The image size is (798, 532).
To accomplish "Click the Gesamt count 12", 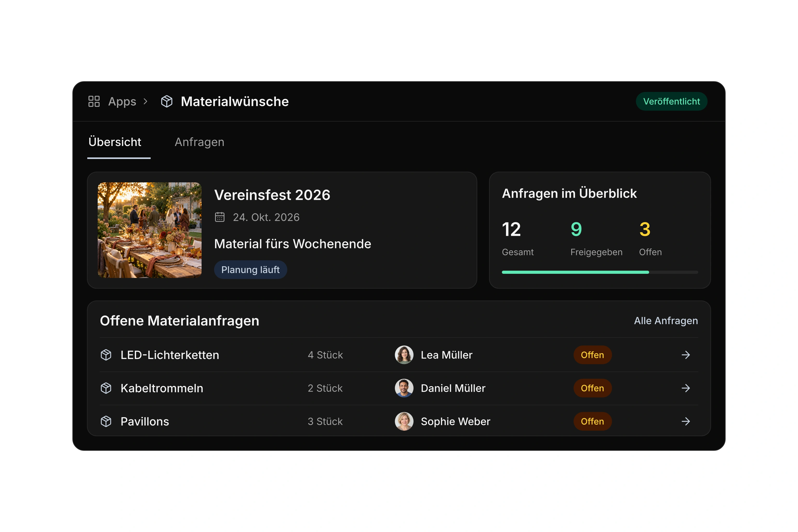I will (x=511, y=229).
